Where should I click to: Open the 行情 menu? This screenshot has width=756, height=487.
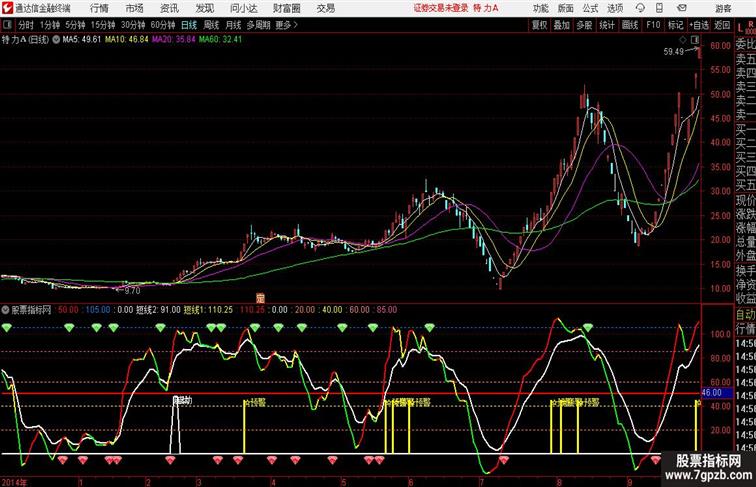coord(99,8)
